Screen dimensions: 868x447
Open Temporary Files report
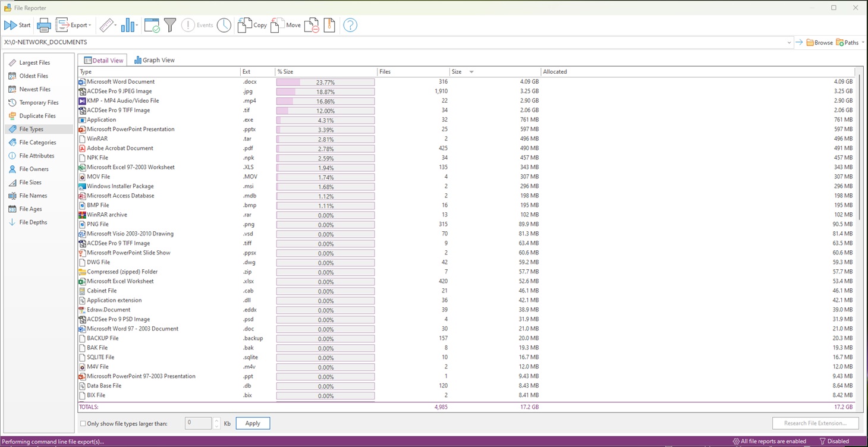coord(39,102)
